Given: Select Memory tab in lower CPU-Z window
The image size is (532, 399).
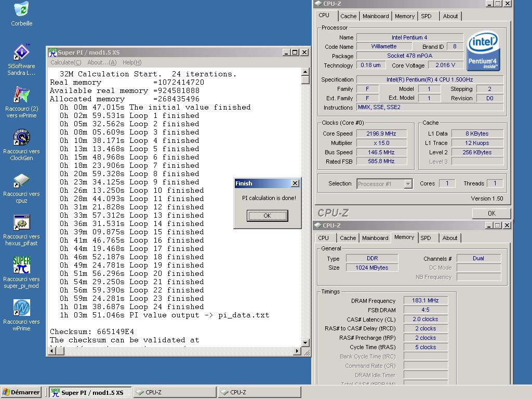Looking at the screenshot, I should pyautogui.click(x=404, y=237).
